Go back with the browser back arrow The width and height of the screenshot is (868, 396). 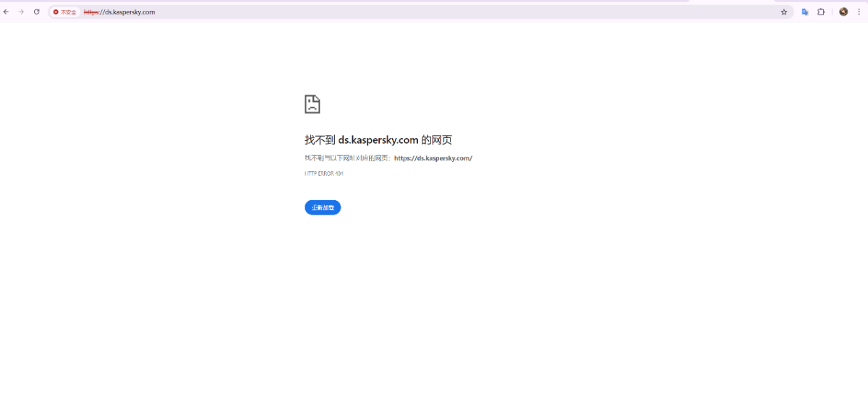[x=7, y=12]
